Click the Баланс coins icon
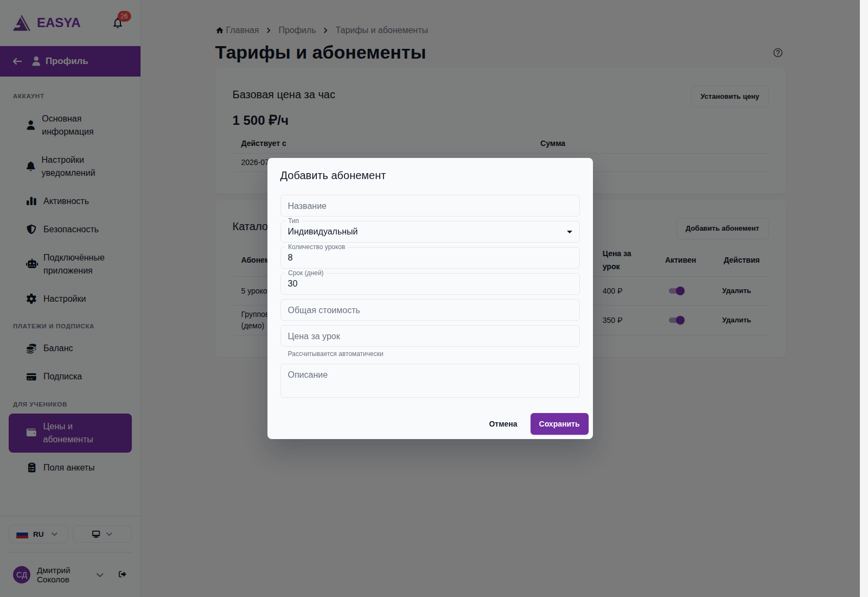This screenshot has height=597, width=868. (x=31, y=348)
